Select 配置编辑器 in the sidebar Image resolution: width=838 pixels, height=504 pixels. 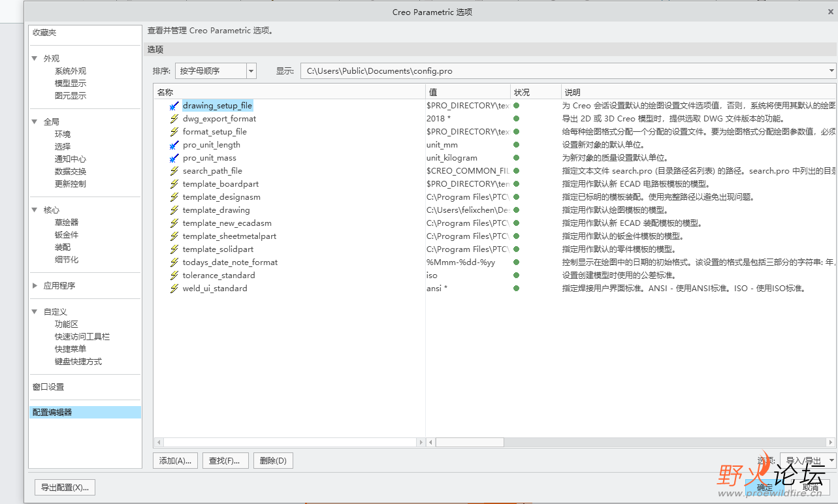click(x=86, y=413)
